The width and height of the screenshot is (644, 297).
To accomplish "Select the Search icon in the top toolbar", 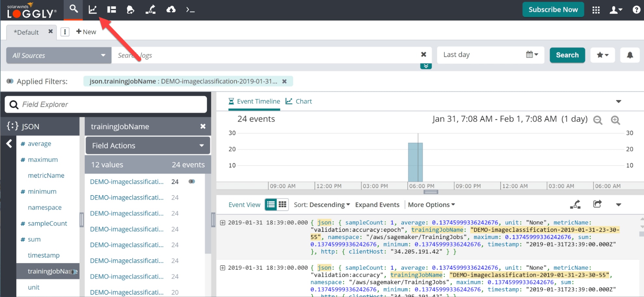I will click(73, 10).
